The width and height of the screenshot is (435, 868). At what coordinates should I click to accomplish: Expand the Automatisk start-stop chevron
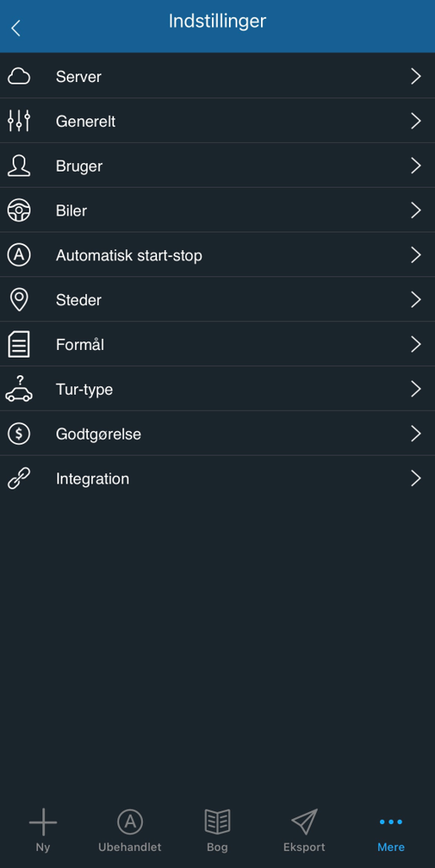(x=416, y=254)
